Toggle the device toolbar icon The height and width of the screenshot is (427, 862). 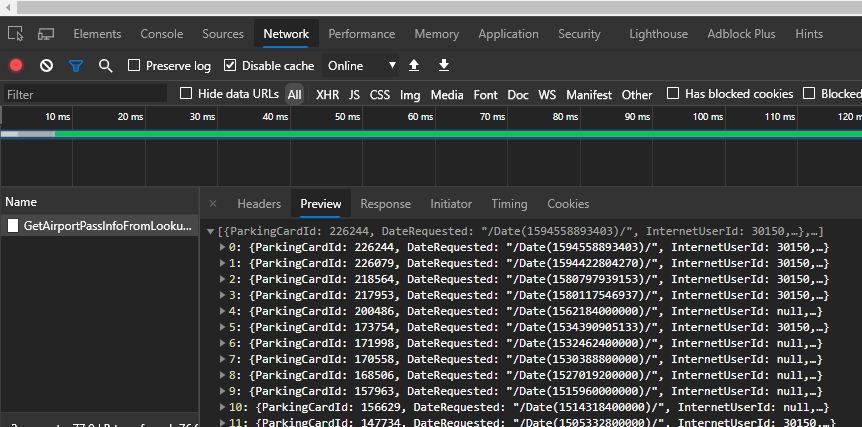tap(46, 34)
